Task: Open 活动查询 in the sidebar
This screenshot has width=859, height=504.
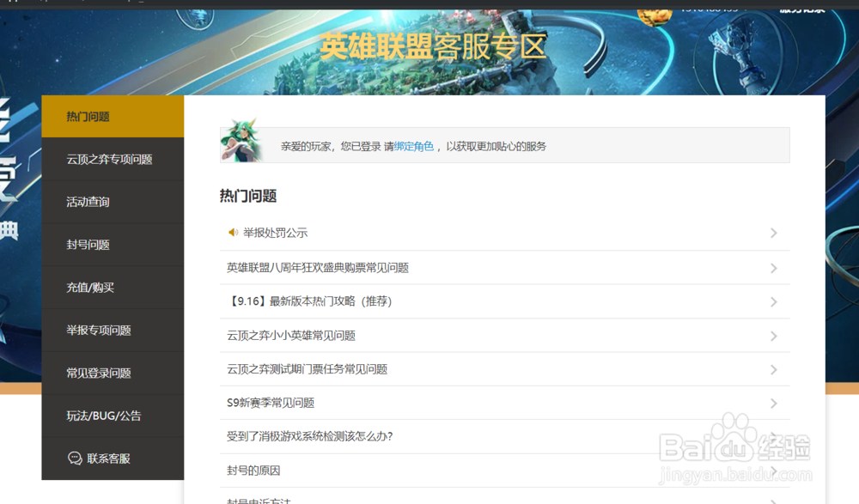Action: tap(113, 202)
